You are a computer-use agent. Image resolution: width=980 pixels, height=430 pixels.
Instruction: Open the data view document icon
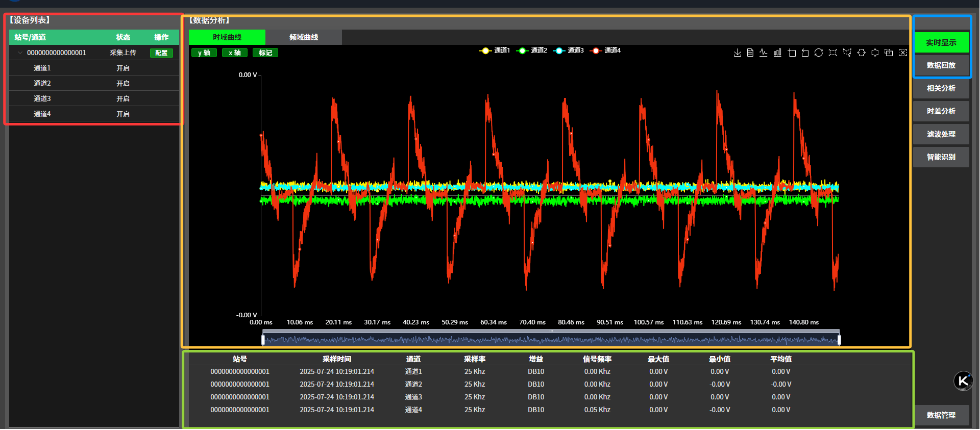point(750,53)
